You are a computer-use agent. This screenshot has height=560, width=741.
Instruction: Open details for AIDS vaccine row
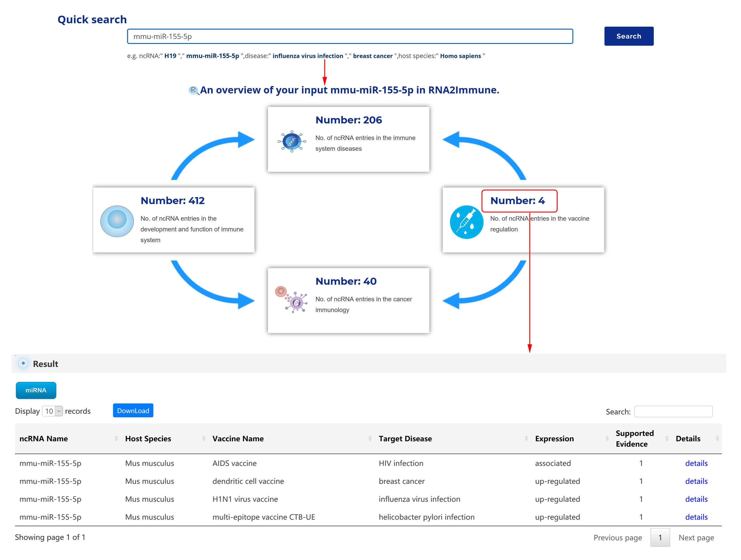(696, 463)
